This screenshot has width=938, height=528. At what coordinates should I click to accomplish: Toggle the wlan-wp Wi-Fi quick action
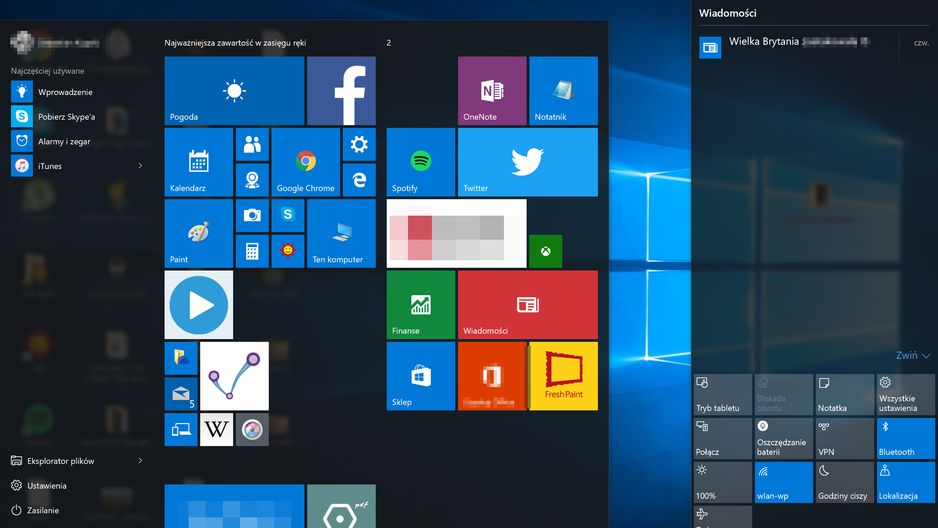784,482
